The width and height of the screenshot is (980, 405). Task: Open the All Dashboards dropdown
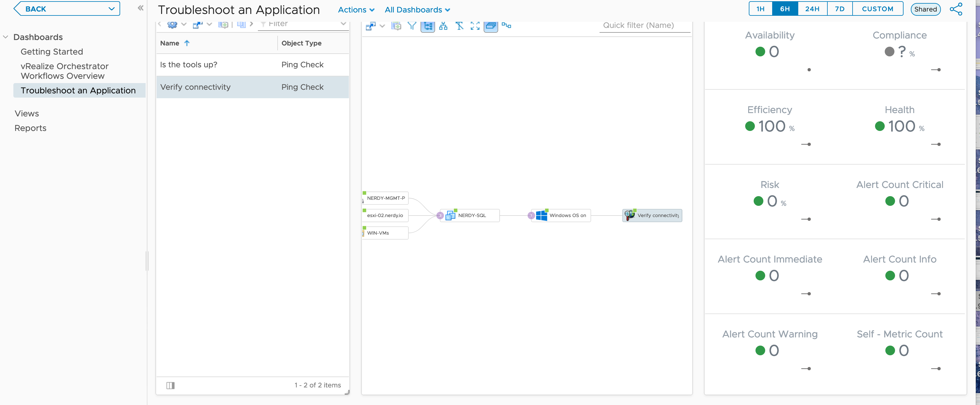(x=417, y=10)
